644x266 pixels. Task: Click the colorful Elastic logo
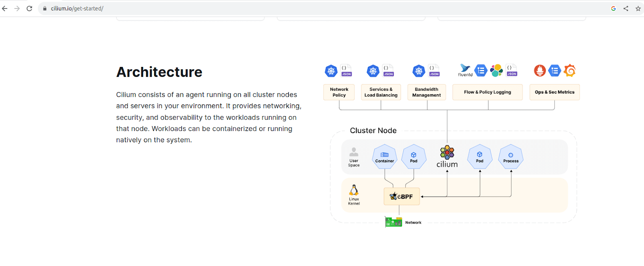(x=496, y=71)
